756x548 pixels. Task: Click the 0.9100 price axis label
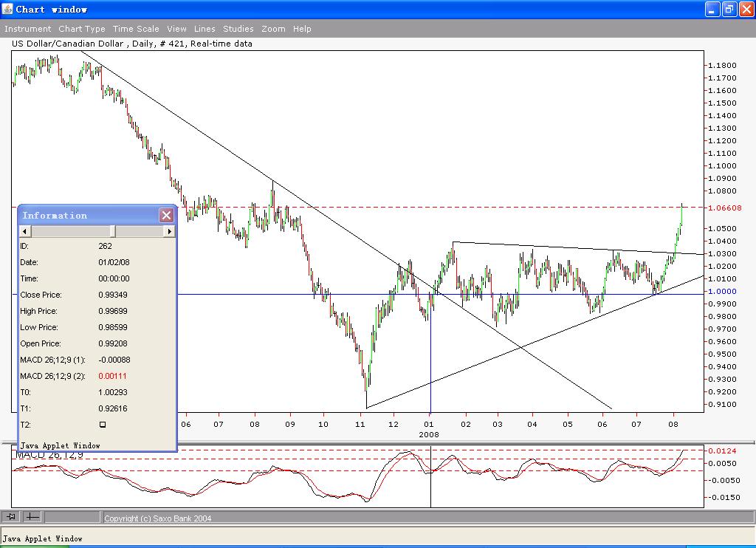point(722,404)
